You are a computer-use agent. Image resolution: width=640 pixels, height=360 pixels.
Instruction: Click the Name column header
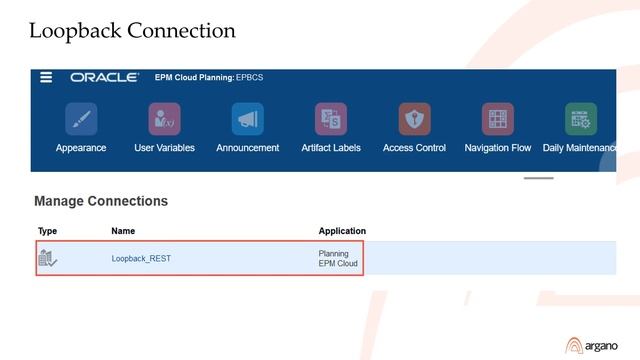123,231
